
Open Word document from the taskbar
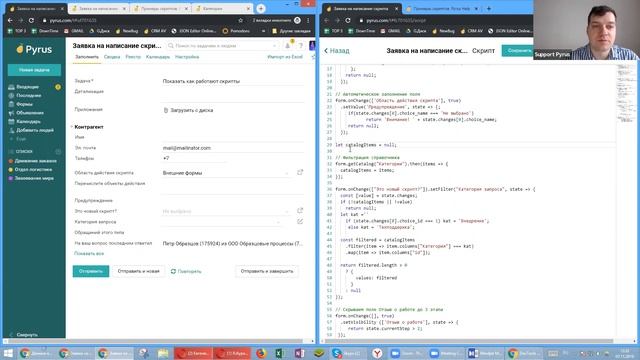click(484, 353)
